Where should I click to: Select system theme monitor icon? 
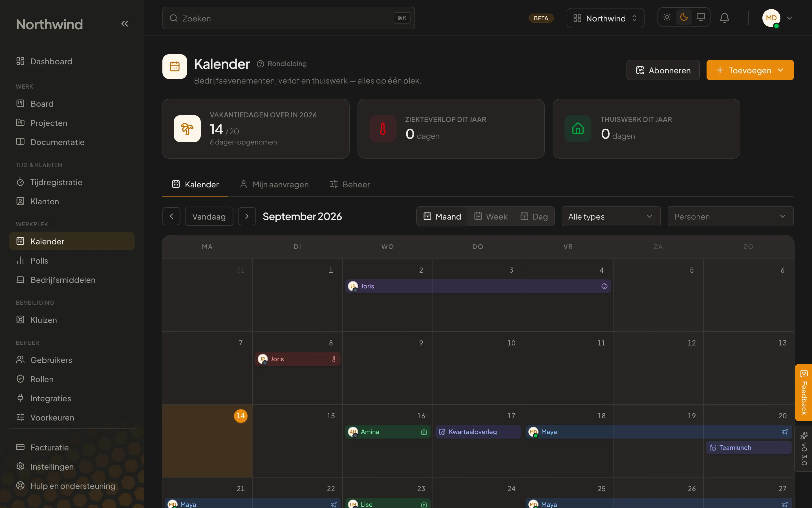tap(701, 17)
